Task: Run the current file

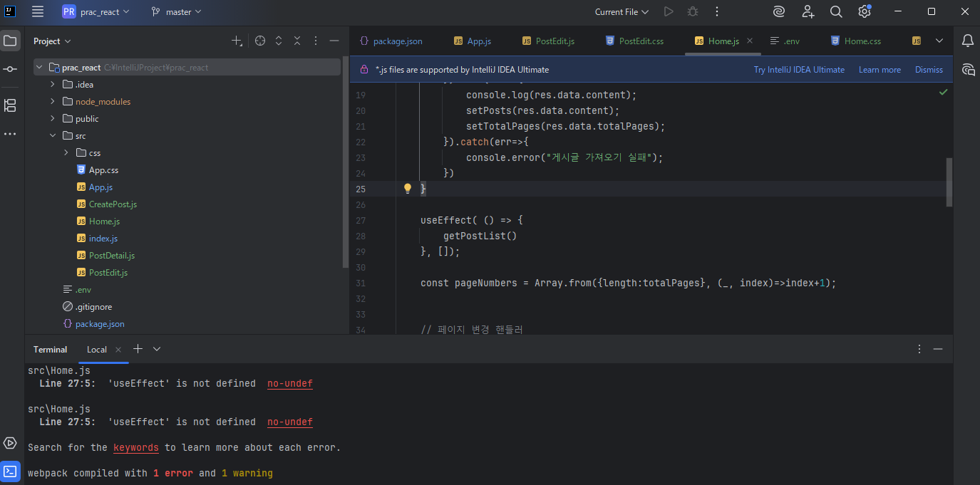Action: 668,11
